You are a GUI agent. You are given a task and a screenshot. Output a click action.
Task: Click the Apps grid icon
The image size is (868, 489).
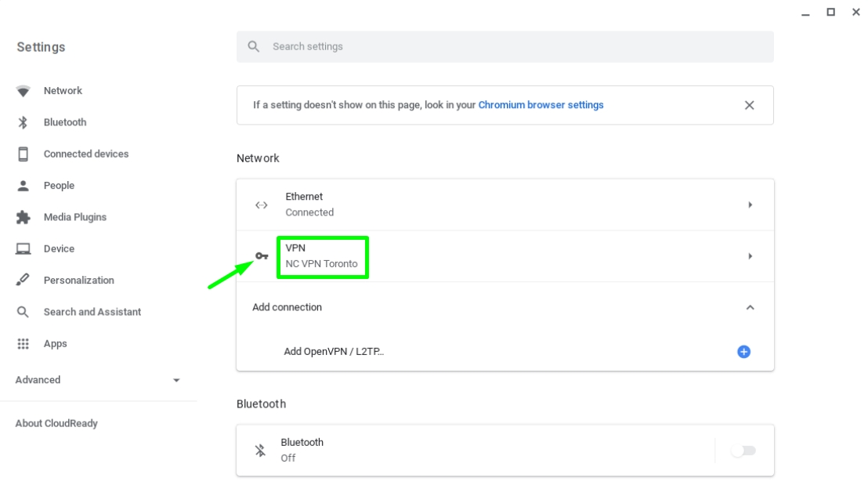[23, 344]
